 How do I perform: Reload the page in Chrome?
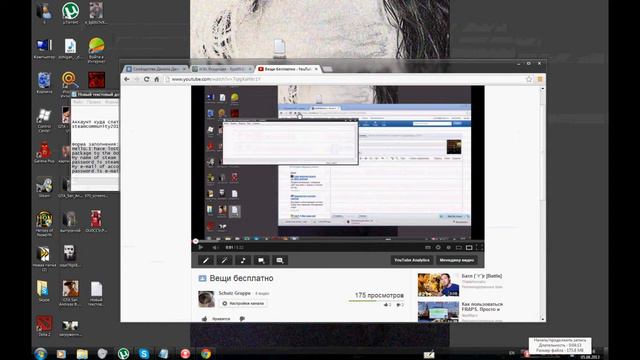147,79
